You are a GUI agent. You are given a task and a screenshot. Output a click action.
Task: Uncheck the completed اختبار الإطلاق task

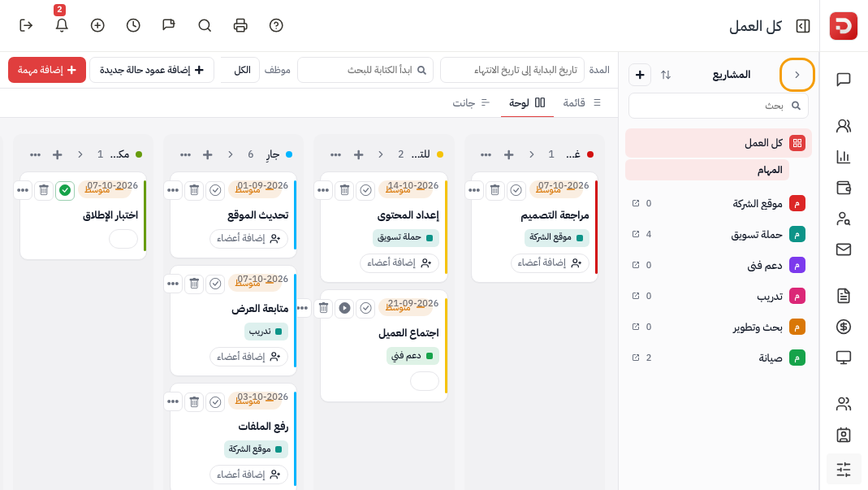[65, 190]
